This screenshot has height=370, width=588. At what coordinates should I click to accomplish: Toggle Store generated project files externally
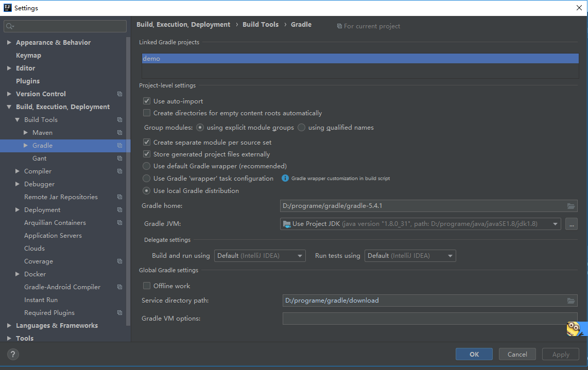[147, 154]
